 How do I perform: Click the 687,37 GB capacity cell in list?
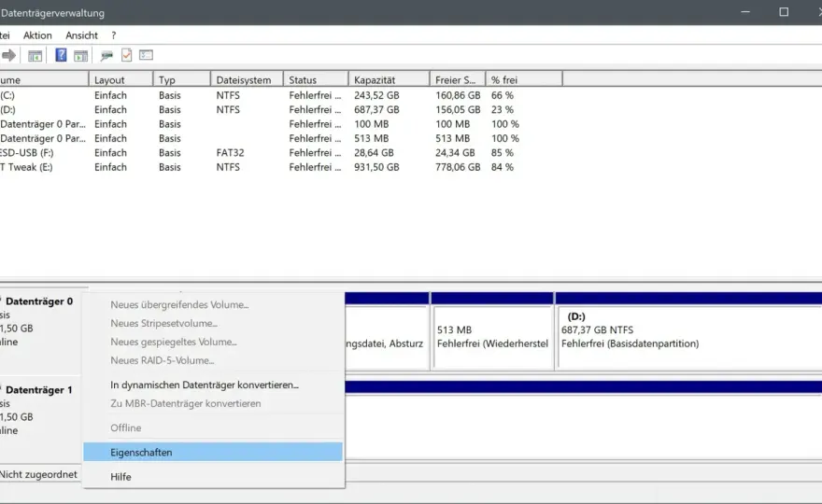click(376, 109)
